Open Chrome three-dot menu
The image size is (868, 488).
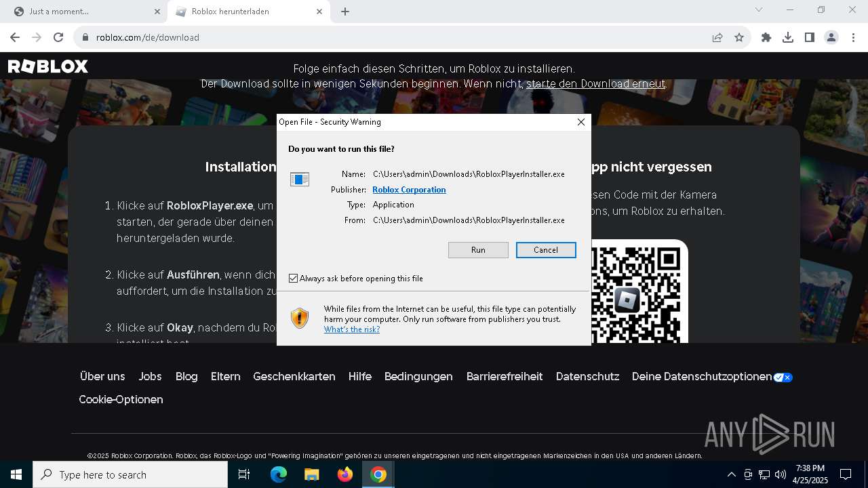[x=852, y=37]
